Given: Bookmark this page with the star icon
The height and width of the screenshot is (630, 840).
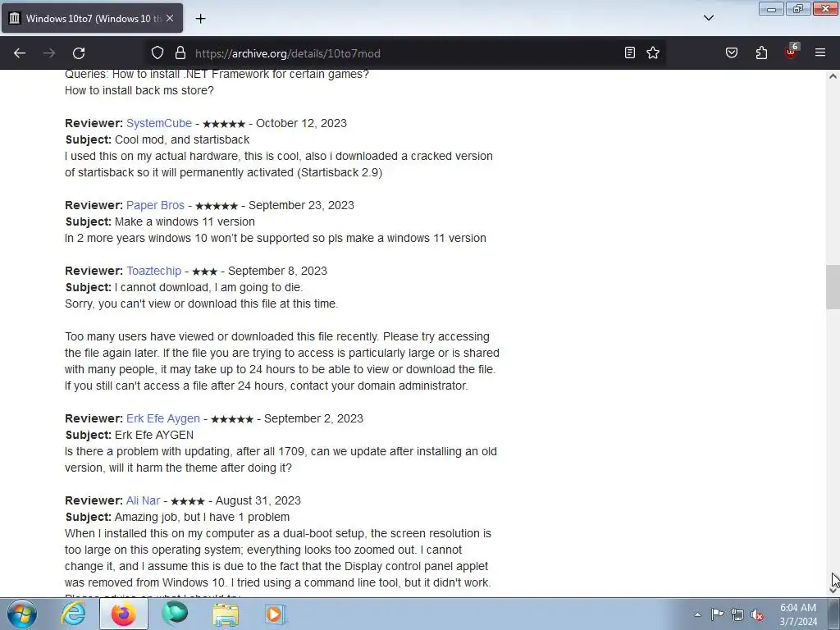Looking at the screenshot, I should [653, 52].
